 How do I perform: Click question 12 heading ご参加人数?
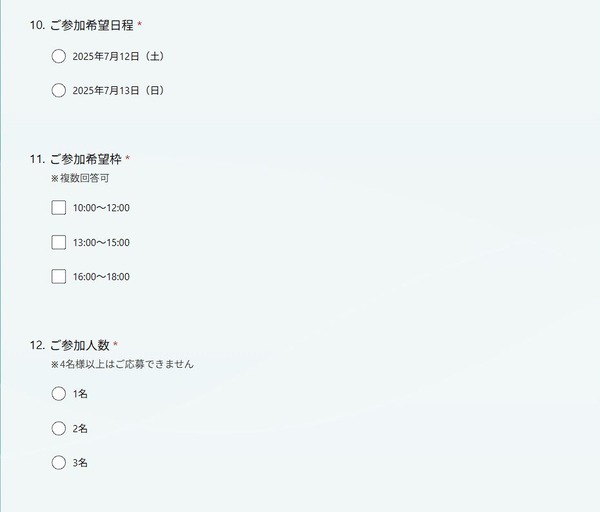tap(80, 345)
